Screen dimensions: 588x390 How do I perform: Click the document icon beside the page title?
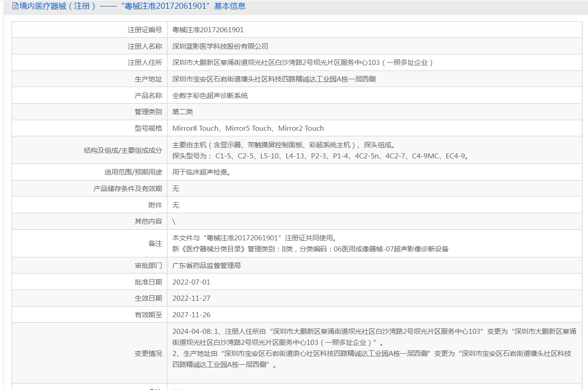click(x=15, y=6)
